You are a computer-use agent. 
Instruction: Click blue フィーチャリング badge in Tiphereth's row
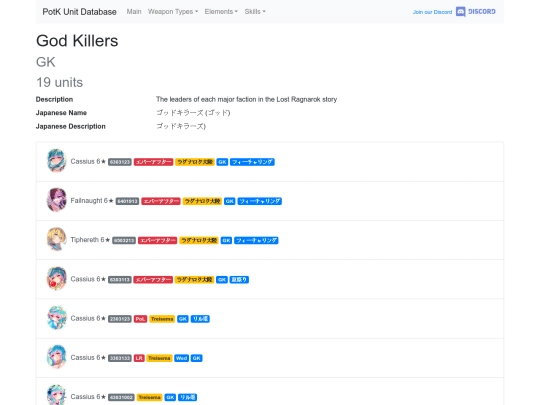[x=256, y=240]
